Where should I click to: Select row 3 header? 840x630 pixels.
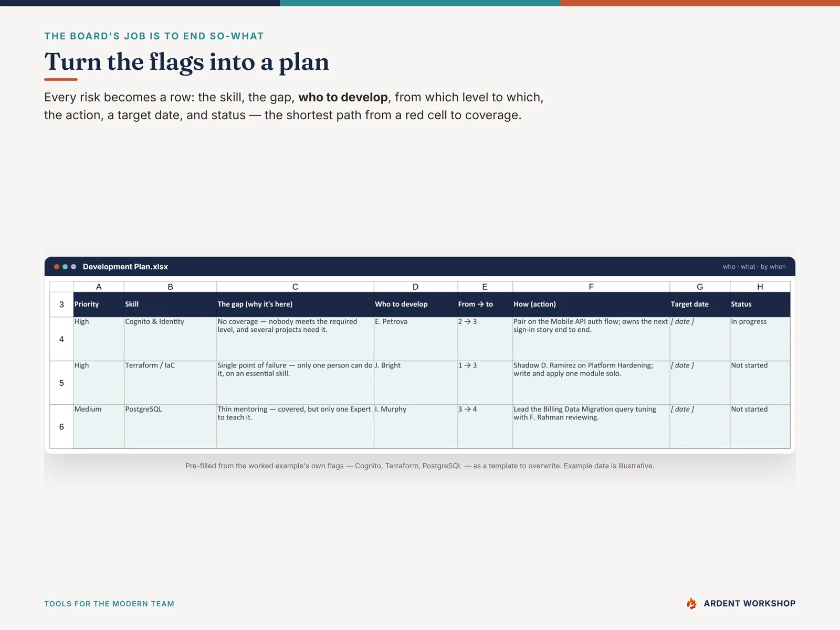tap(61, 304)
